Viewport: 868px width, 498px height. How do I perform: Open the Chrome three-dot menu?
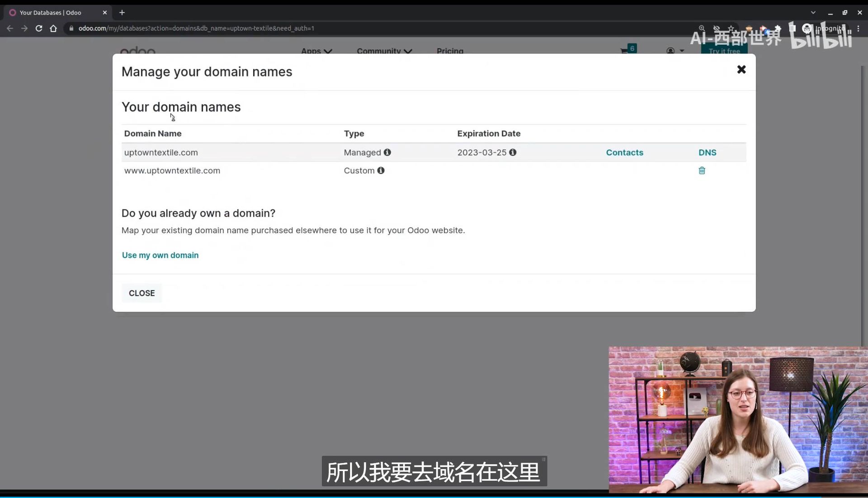click(x=858, y=28)
